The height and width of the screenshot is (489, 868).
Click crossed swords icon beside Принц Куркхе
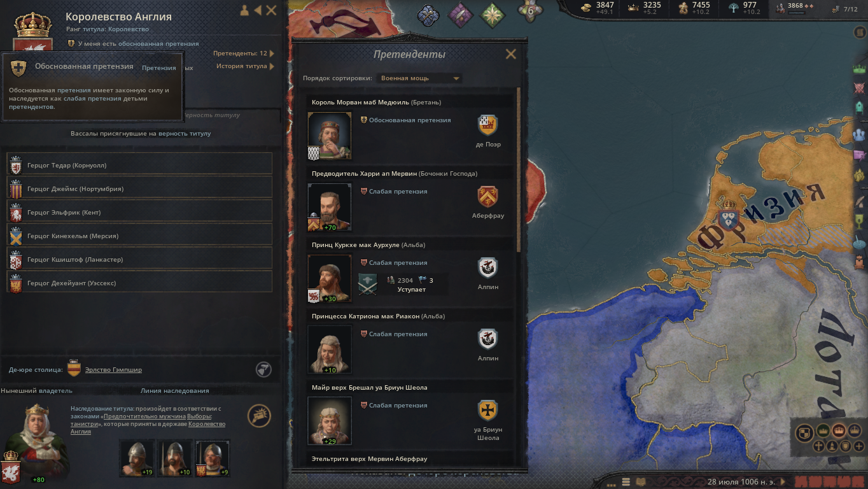coord(368,285)
